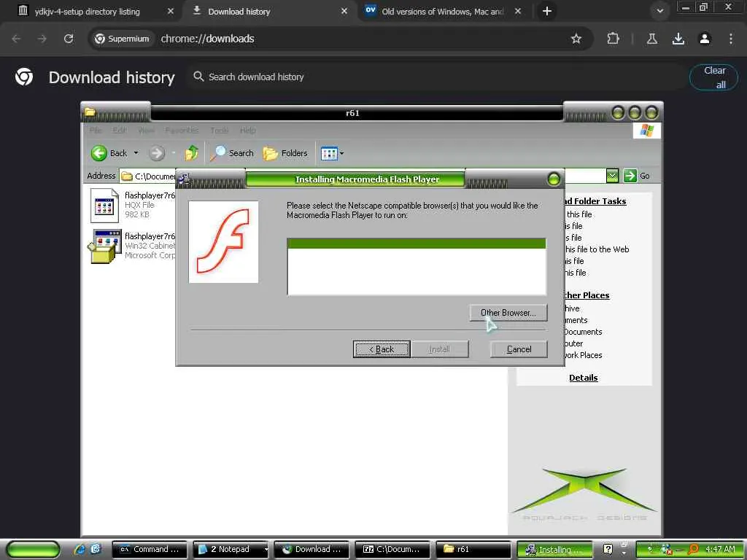Expand the Other Places section header
This screenshot has height=560, width=747.
point(587,295)
